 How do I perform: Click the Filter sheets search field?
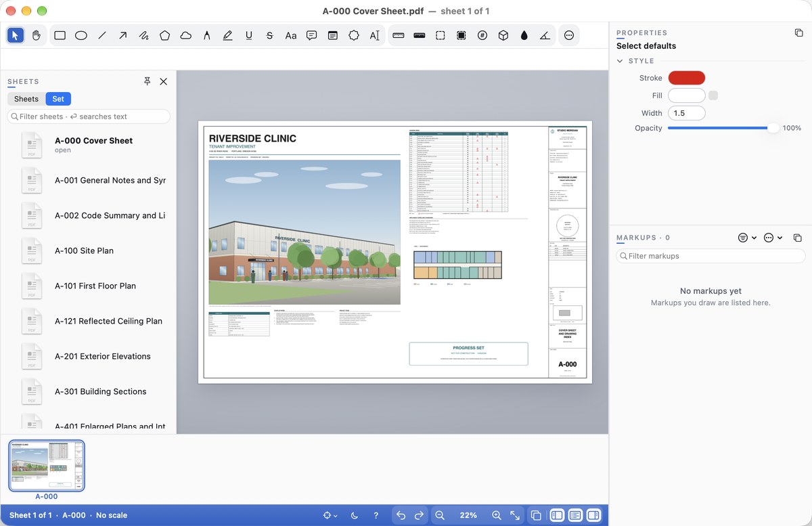(x=89, y=116)
